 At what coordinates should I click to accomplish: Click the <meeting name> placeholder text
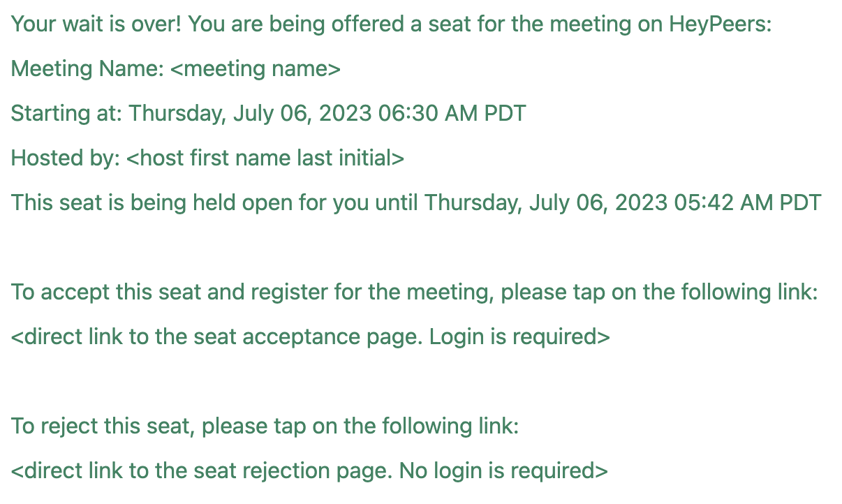coord(255,68)
